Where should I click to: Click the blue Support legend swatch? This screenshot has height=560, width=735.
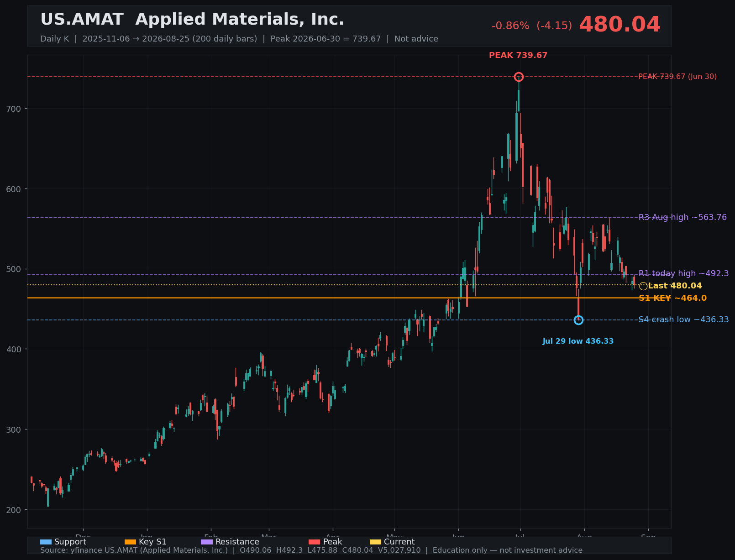46,542
